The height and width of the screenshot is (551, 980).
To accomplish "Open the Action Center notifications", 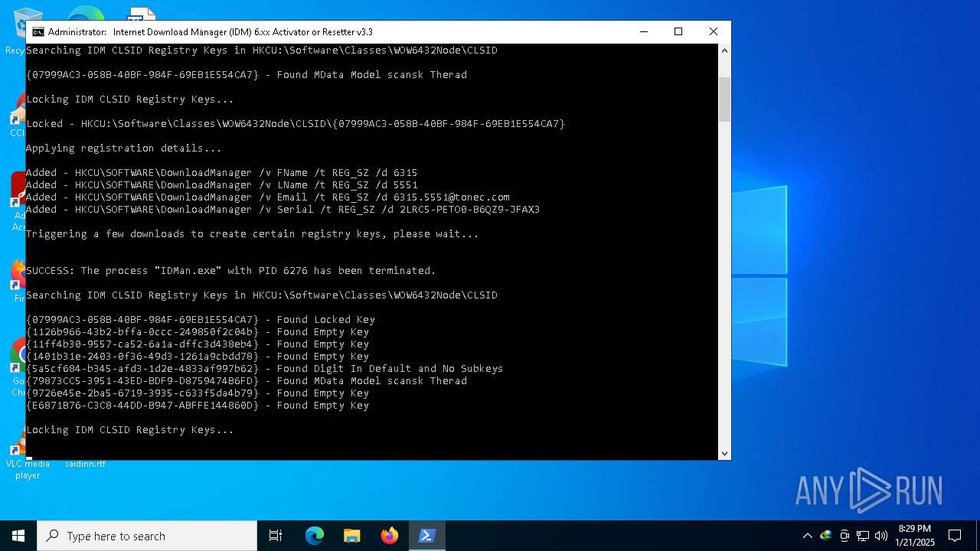I will point(955,536).
